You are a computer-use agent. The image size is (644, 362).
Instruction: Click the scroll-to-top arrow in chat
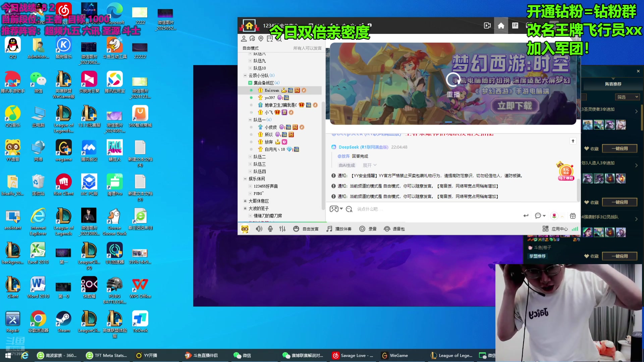coord(573,141)
